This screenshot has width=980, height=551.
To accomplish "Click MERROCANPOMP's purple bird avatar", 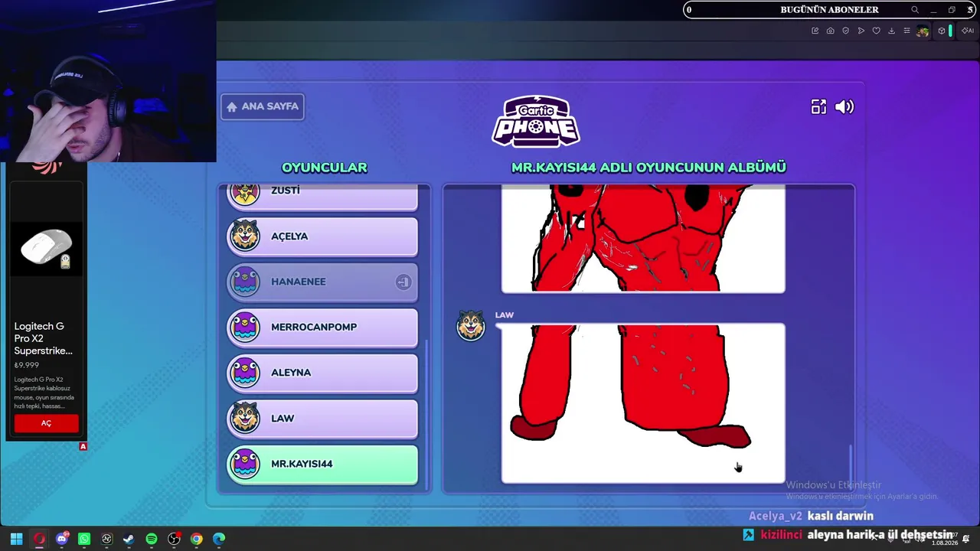I will 245,328.
